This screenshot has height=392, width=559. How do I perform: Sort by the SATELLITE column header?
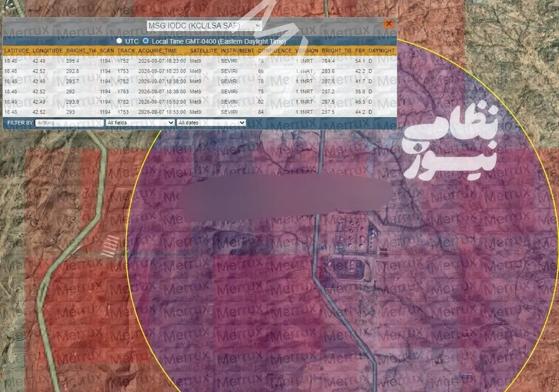(x=204, y=50)
